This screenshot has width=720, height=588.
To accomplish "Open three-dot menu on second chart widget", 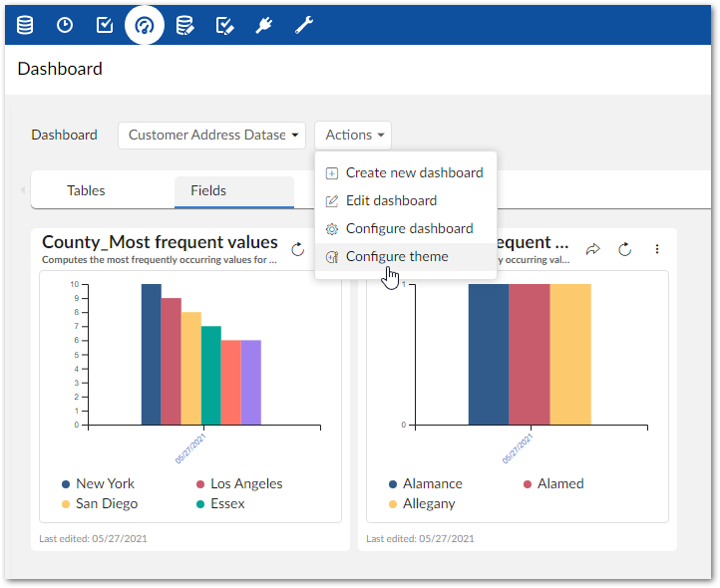I will (x=656, y=249).
